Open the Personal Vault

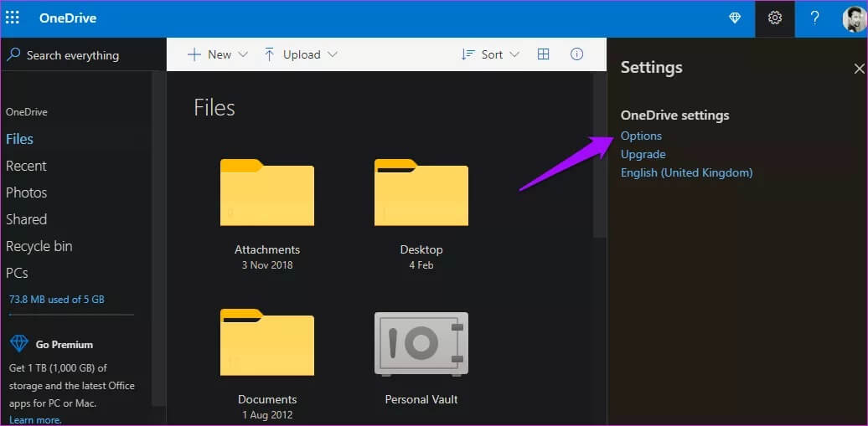pos(421,344)
